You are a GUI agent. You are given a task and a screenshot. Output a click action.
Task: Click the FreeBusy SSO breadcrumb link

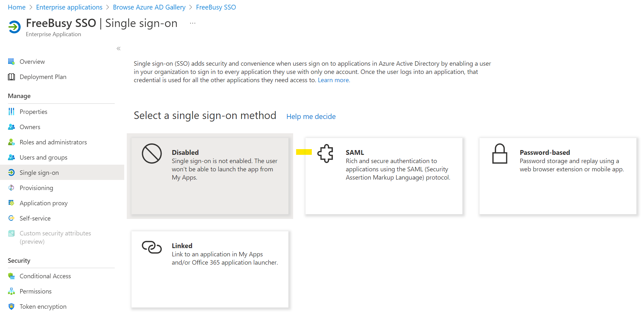(x=216, y=7)
